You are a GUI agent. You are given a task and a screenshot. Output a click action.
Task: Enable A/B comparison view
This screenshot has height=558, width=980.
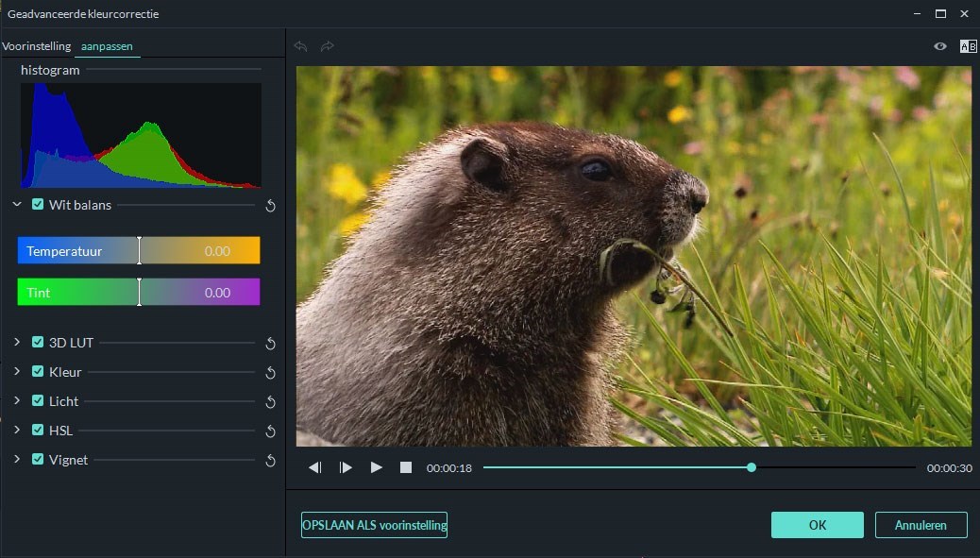tap(968, 46)
